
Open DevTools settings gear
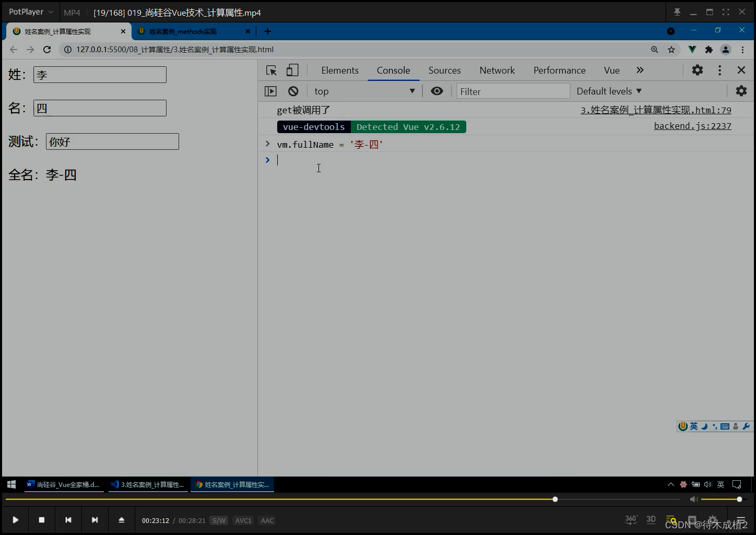pos(698,70)
